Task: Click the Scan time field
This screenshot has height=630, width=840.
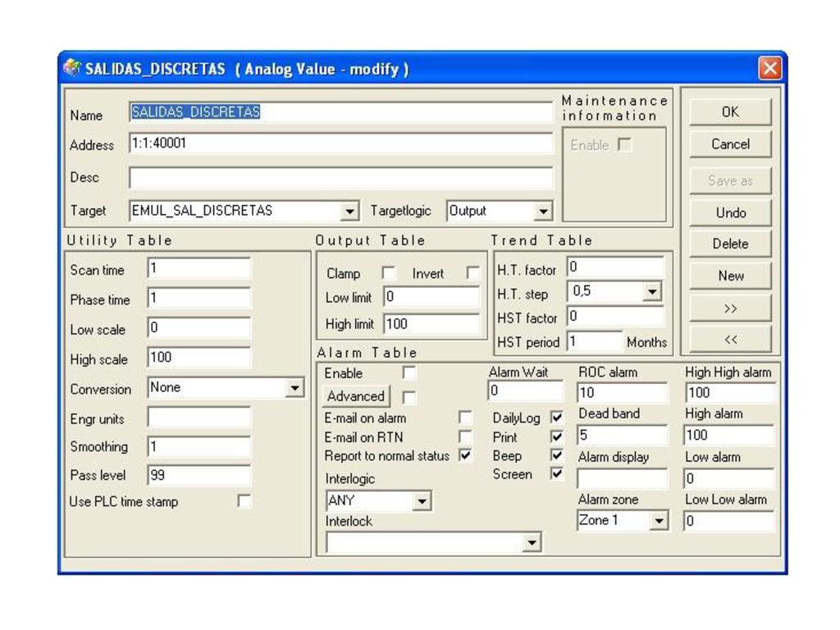Action: [199, 268]
